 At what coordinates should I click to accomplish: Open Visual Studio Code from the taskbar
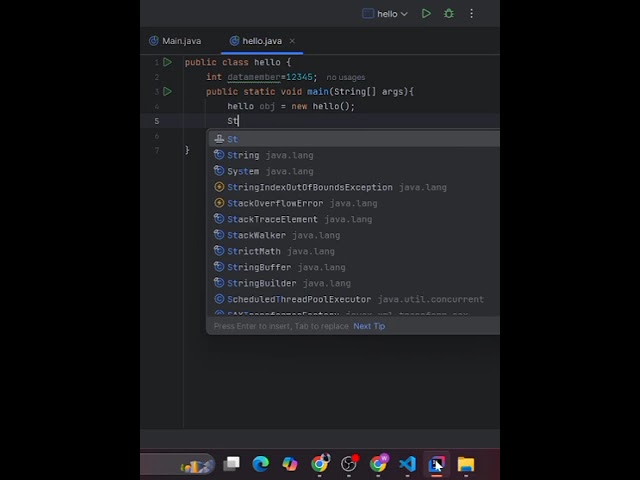(407, 464)
